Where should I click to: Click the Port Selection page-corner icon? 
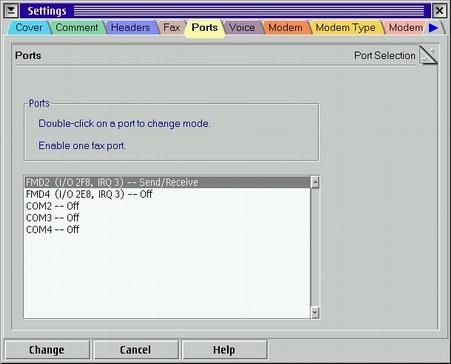[428, 55]
